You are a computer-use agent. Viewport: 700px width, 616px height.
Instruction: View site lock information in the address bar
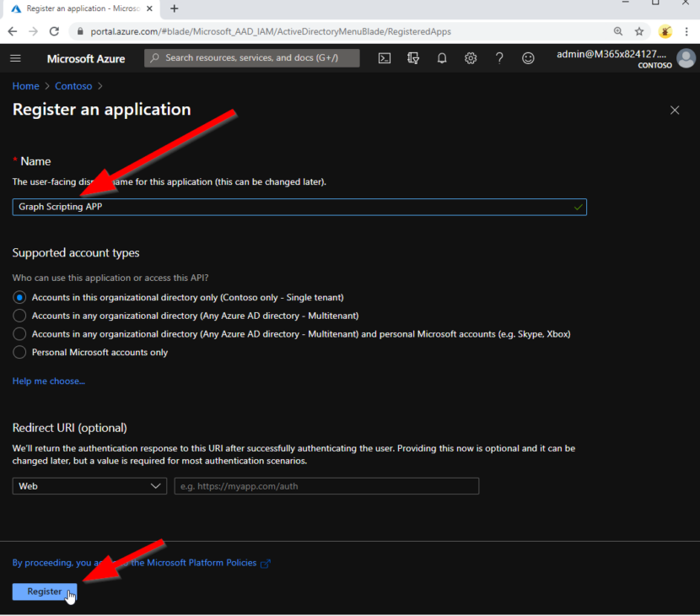tap(80, 31)
